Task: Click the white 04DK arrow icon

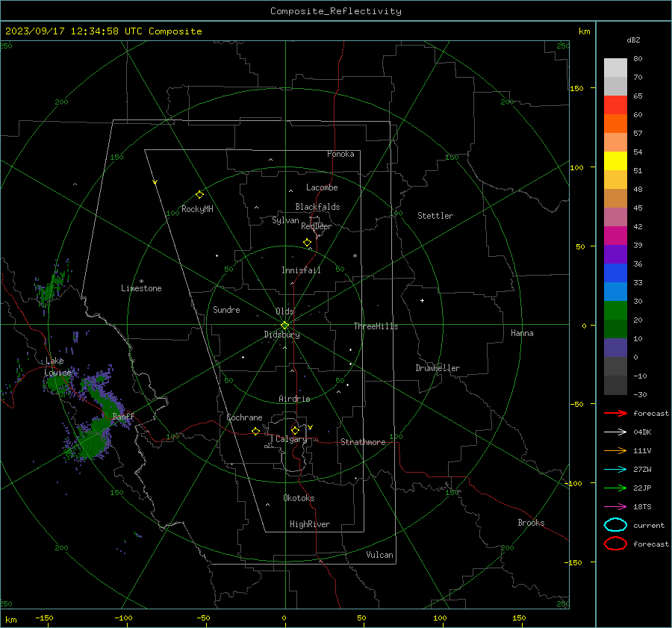Action: (x=615, y=432)
